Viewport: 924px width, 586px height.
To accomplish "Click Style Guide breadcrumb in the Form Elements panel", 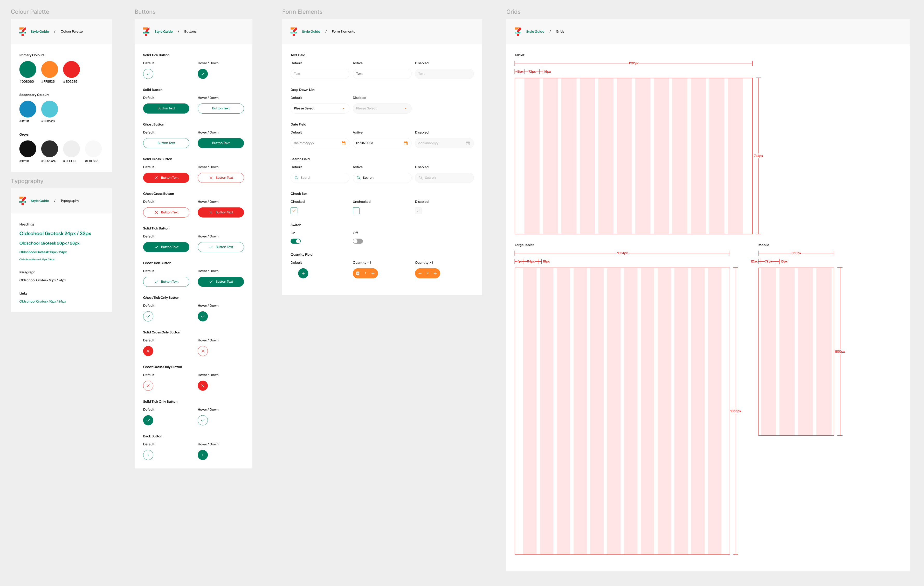I will click(311, 31).
